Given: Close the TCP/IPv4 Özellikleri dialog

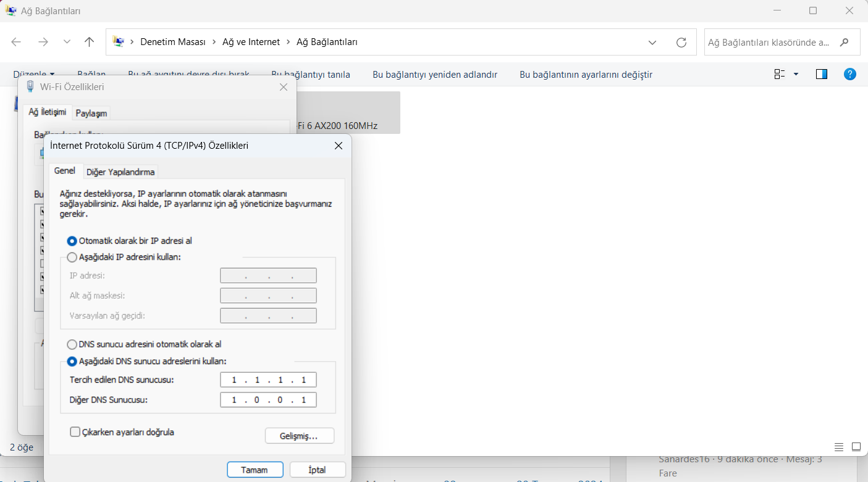Looking at the screenshot, I should click(339, 146).
